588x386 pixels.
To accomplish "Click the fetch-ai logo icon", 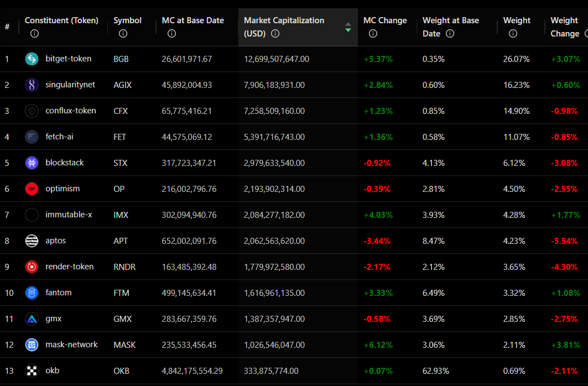I will 32,137.
